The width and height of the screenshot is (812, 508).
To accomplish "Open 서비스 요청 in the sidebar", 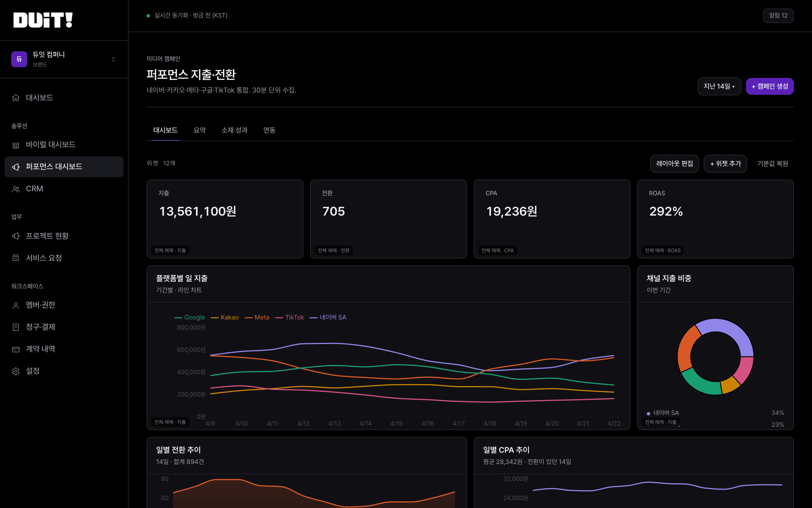I will (x=64, y=258).
